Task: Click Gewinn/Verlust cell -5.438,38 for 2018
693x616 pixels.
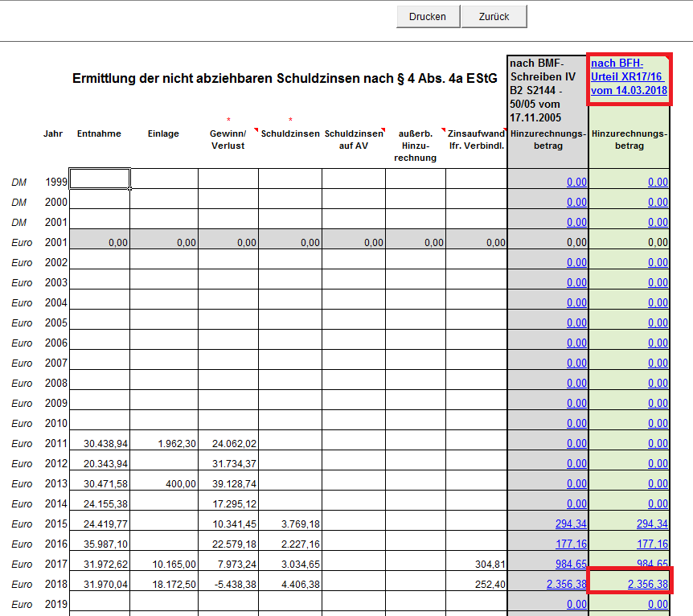Action: (228, 585)
